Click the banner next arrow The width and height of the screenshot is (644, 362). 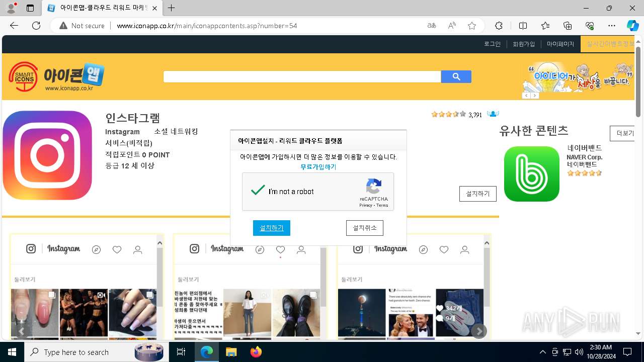tap(535, 96)
